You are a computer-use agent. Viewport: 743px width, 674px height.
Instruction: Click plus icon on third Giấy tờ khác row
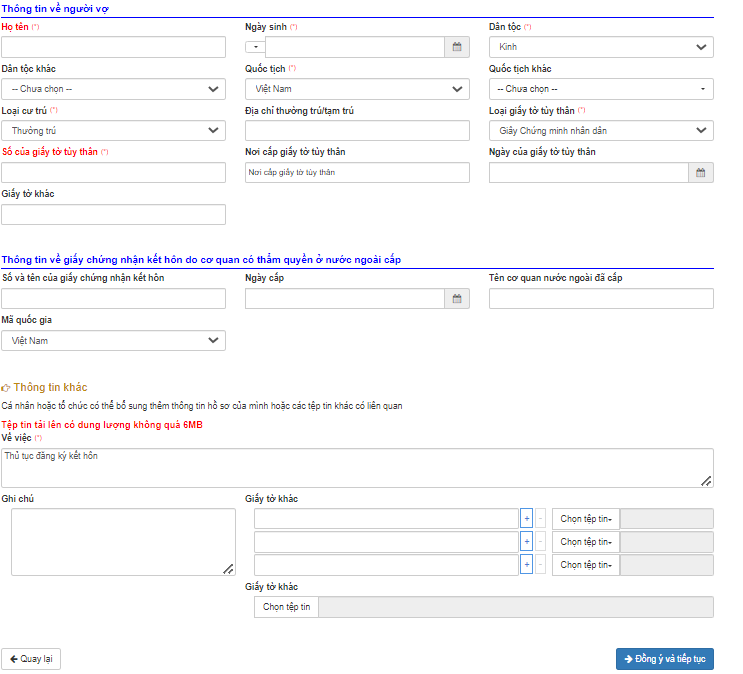coord(526,565)
